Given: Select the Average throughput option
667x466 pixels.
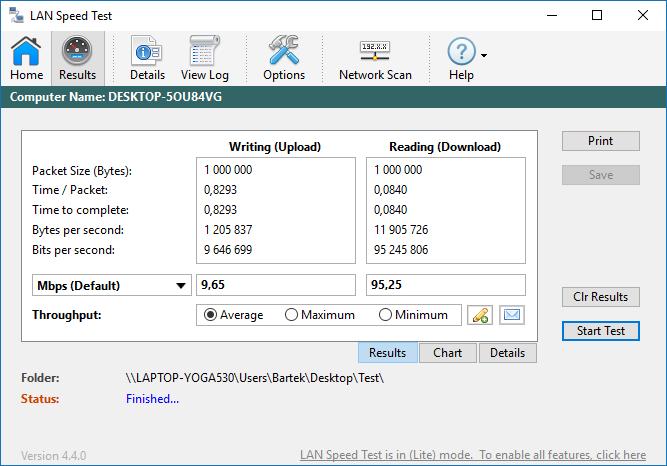Looking at the screenshot, I should (x=234, y=315).
